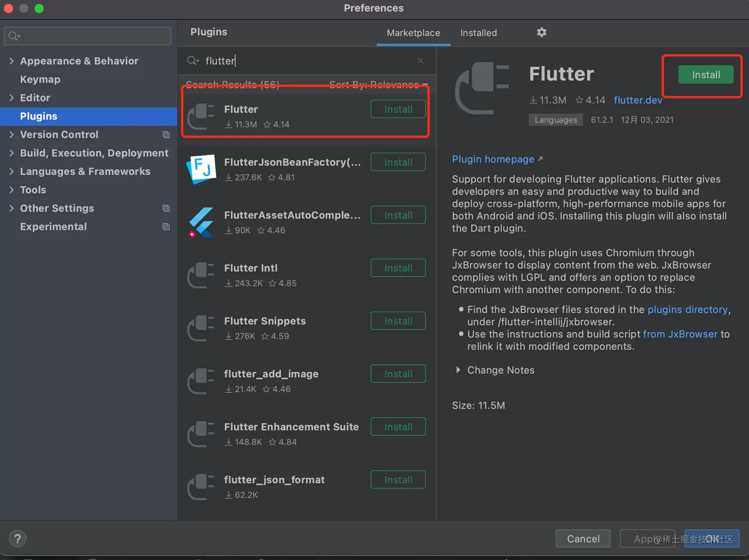Click the Other Settings project-level icon
Viewport: 749px width, 560px height.
click(166, 208)
